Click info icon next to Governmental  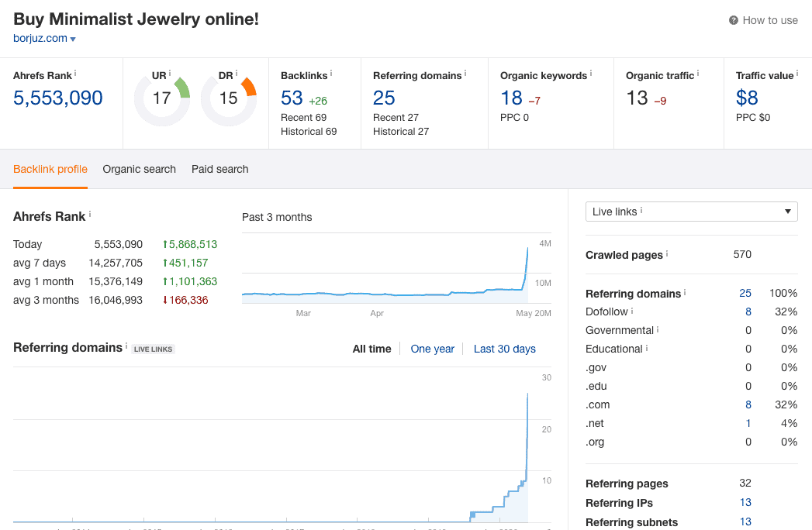[658, 329]
